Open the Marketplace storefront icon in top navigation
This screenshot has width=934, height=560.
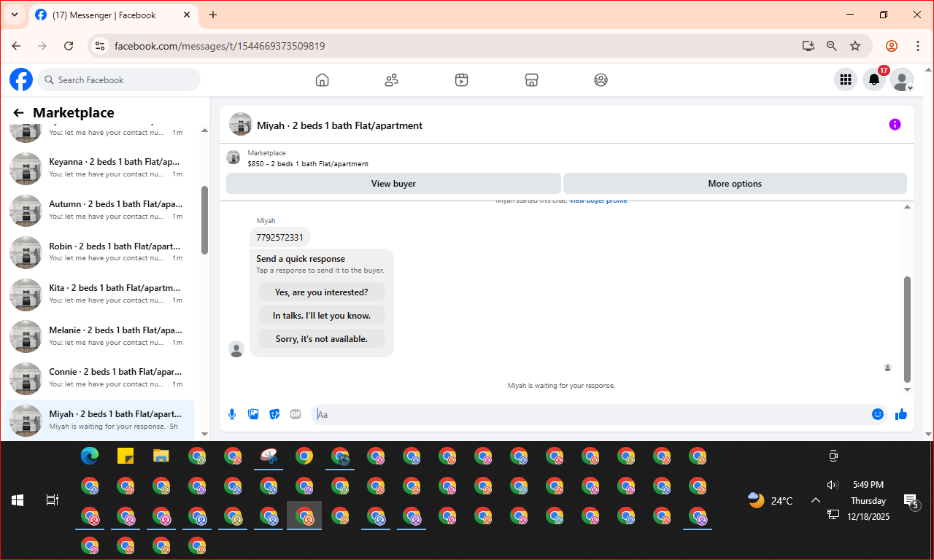(531, 80)
